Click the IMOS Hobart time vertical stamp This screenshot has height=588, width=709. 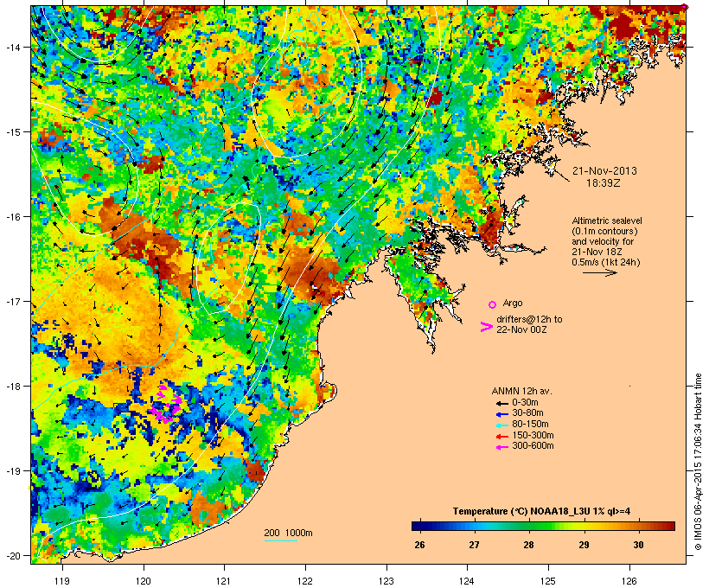pos(698,462)
